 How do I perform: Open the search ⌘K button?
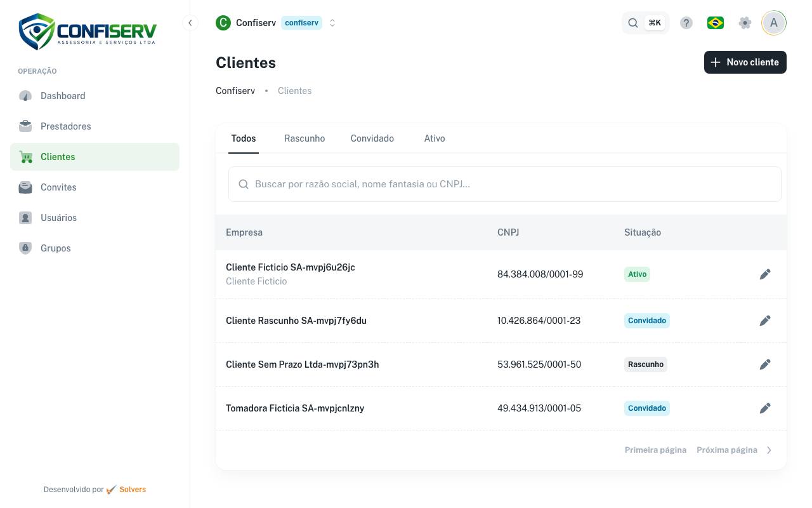[x=645, y=23]
